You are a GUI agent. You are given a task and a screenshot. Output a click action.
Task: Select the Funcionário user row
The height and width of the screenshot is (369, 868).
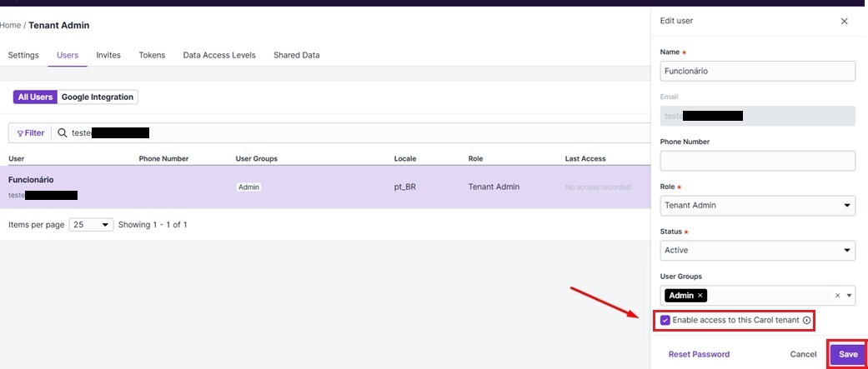(x=325, y=187)
